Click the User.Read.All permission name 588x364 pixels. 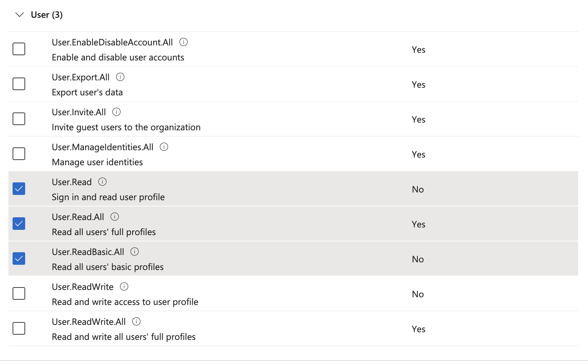click(x=78, y=217)
